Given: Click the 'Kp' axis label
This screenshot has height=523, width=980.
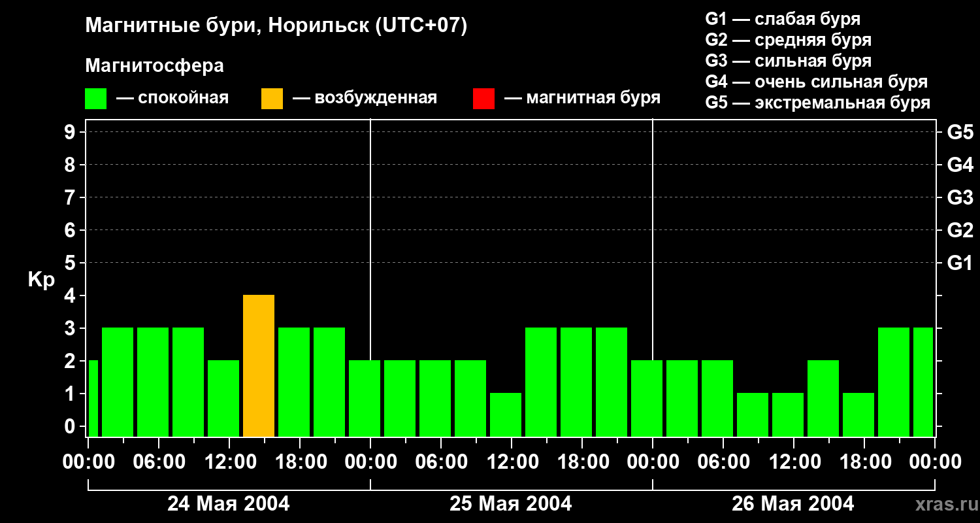Looking at the screenshot, I should click(41, 280).
